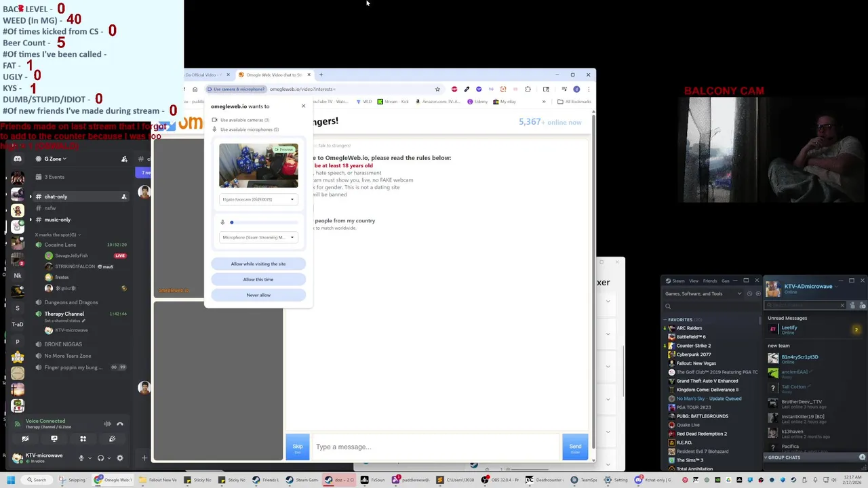Screen dimensions: 868x488
Task: Click the Use camera & microphone chip
Action: tap(236, 89)
